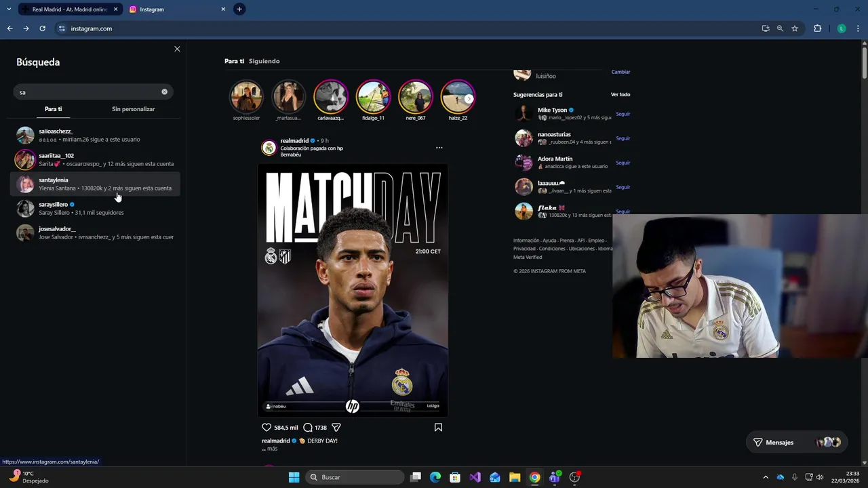This screenshot has height=488, width=868.
Task: Follow Mike Tyson
Action: (623, 114)
